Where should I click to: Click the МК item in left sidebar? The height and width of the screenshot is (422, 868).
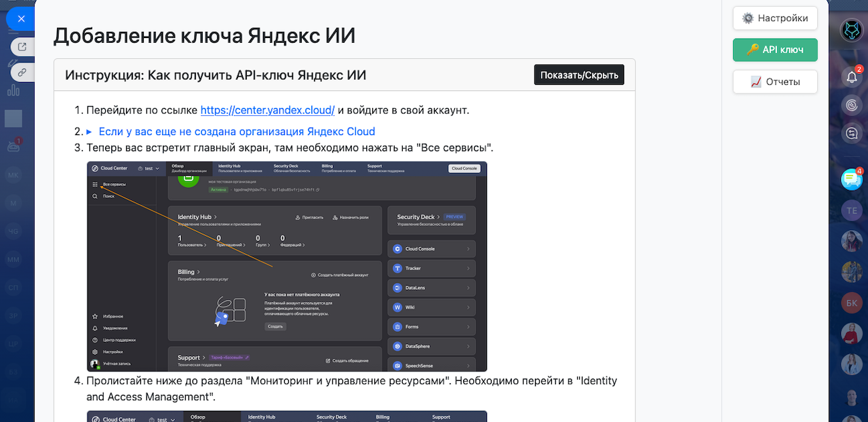click(x=14, y=175)
